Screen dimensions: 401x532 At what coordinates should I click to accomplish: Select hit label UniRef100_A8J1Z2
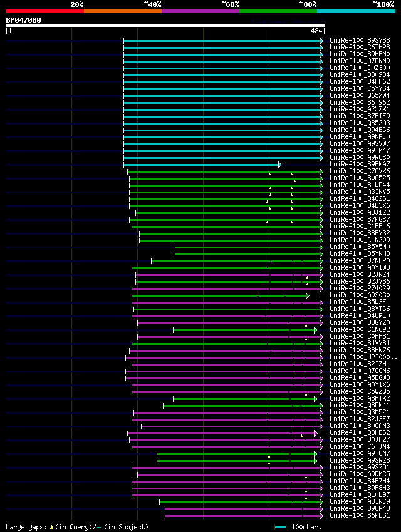[360, 212]
